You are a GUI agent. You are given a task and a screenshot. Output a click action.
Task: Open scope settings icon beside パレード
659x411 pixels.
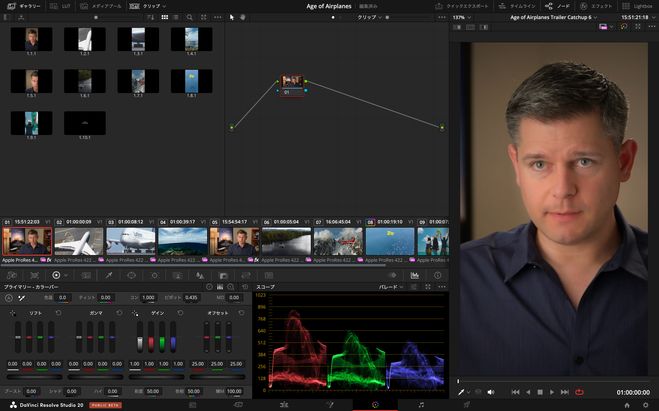pos(414,287)
